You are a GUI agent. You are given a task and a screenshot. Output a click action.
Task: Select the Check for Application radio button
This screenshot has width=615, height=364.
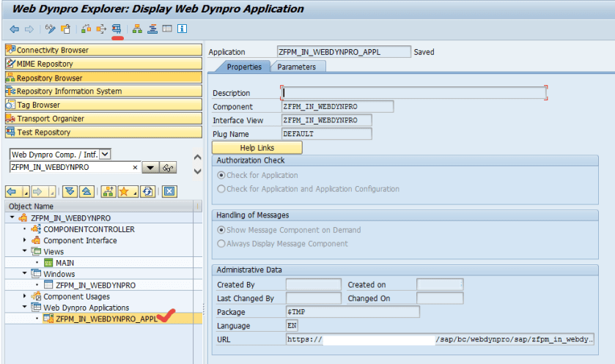221,176
